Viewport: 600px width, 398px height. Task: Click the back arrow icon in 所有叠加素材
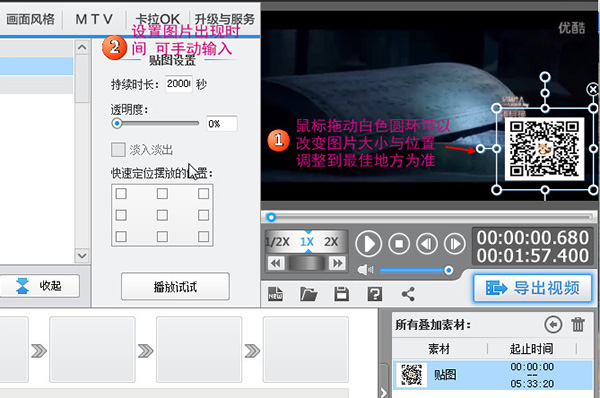[x=553, y=325]
